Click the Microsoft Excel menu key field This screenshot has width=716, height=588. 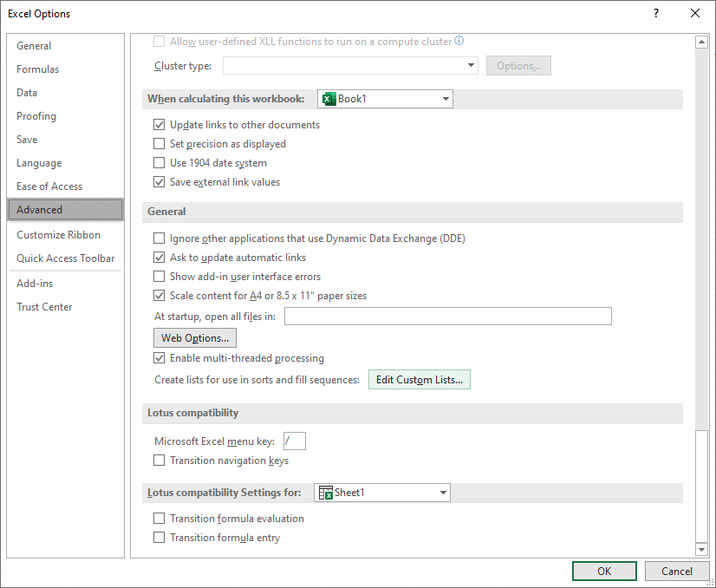tap(295, 441)
